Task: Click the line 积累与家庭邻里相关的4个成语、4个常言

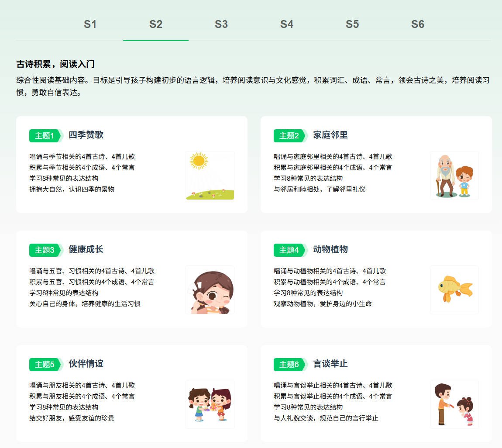Action: pos(333,168)
